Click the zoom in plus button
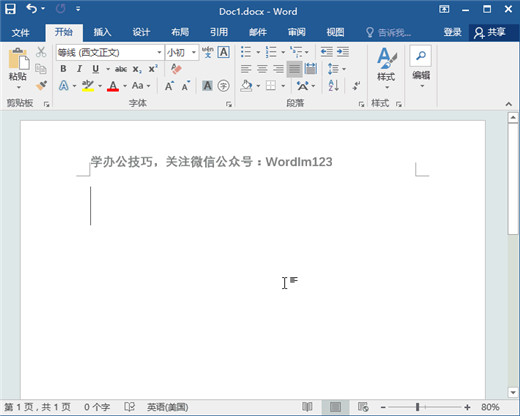The height and width of the screenshot is (416, 520). [467, 407]
